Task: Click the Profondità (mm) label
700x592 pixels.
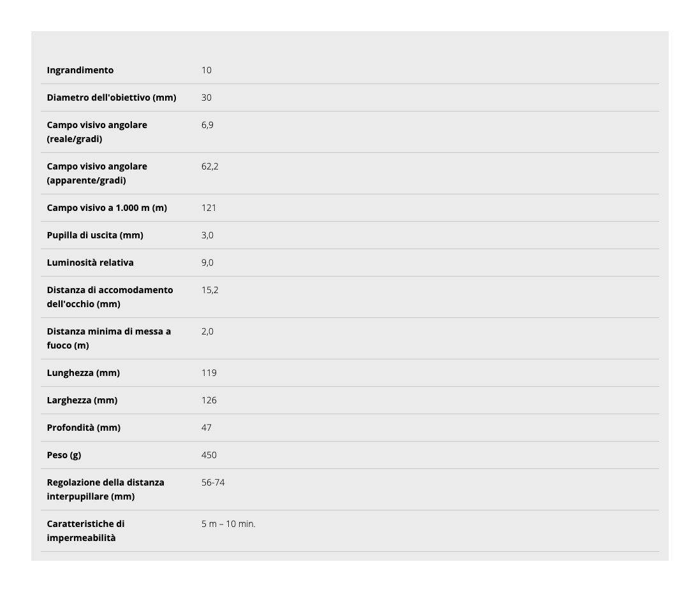Action: [84, 428]
